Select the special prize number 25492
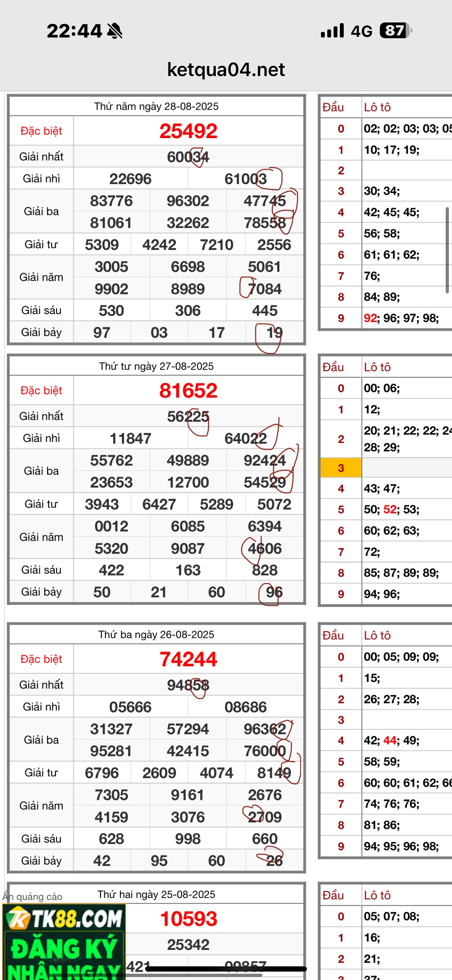The image size is (452, 980). coord(189,131)
